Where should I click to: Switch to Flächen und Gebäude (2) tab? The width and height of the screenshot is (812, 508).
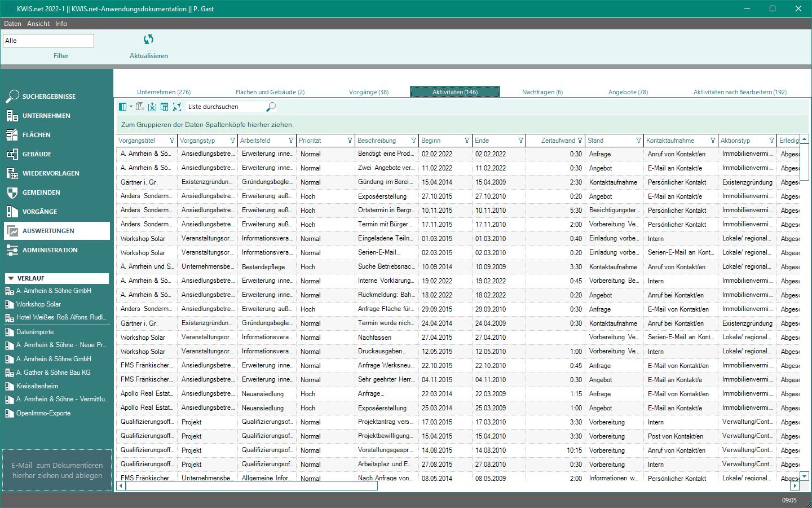point(270,92)
